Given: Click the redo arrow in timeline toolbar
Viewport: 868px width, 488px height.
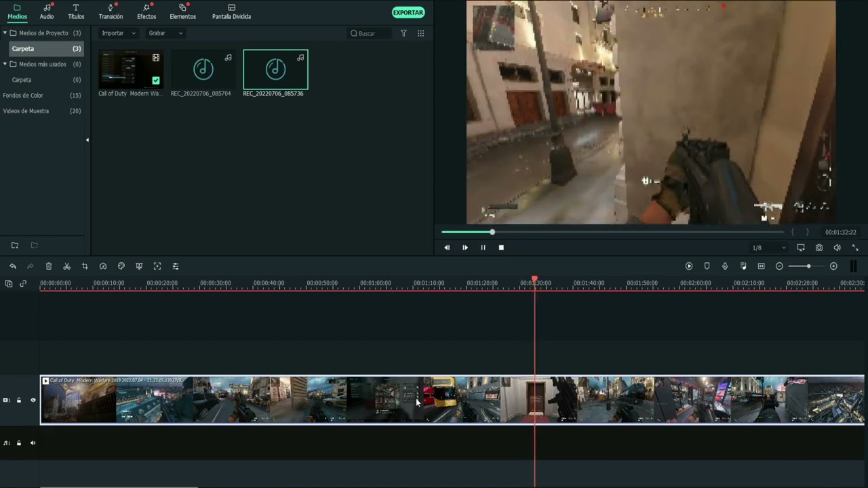Looking at the screenshot, I should [31, 266].
